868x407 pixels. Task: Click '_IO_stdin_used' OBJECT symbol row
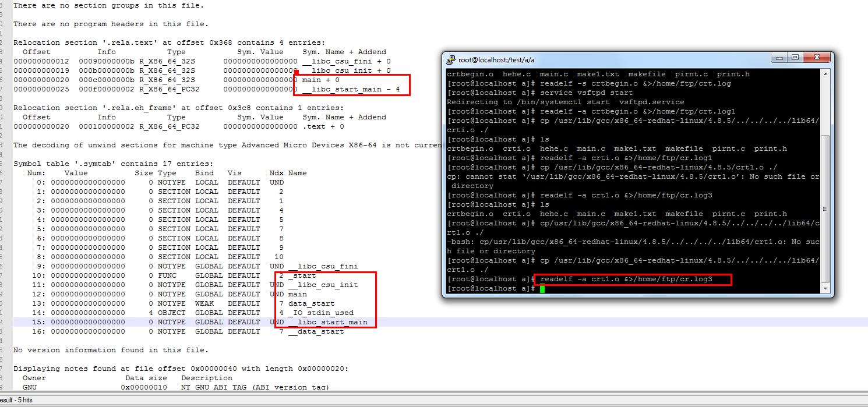(321, 313)
